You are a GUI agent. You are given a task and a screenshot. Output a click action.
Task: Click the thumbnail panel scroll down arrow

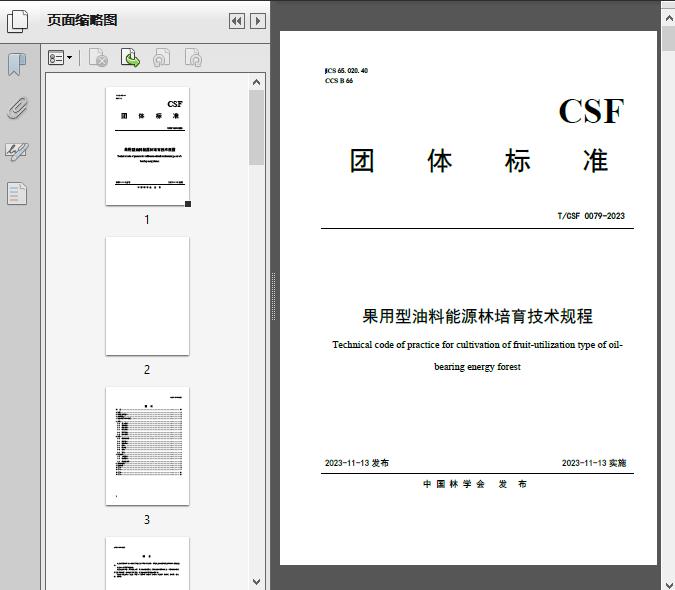(257, 582)
